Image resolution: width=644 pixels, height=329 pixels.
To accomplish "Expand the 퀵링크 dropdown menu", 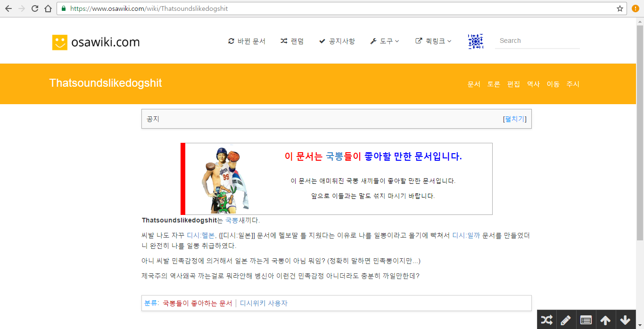I will 433,41.
